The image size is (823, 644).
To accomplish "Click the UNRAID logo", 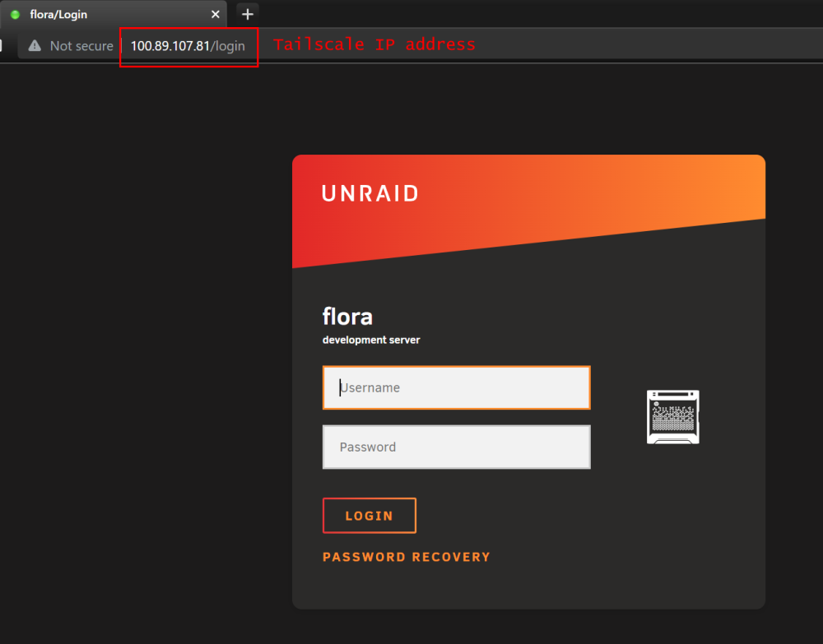I will click(370, 193).
